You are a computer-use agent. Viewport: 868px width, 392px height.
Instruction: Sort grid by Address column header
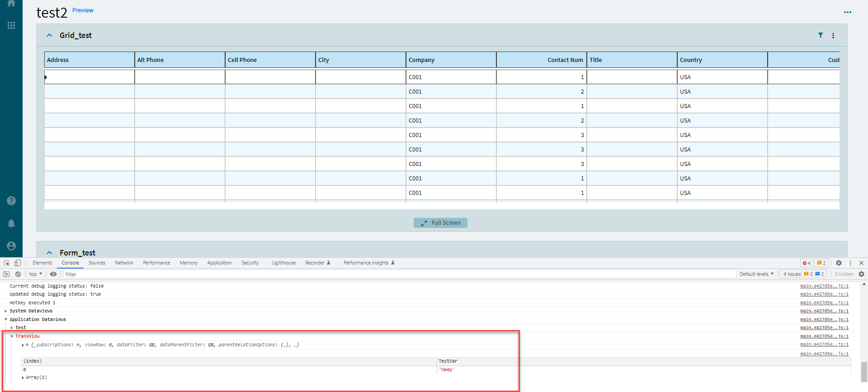[x=90, y=60]
